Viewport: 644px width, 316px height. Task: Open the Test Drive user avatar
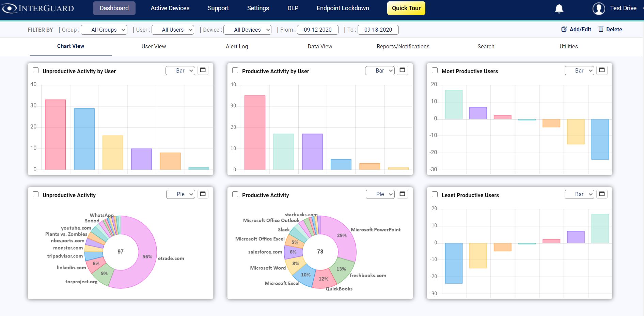click(x=599, y=9)
